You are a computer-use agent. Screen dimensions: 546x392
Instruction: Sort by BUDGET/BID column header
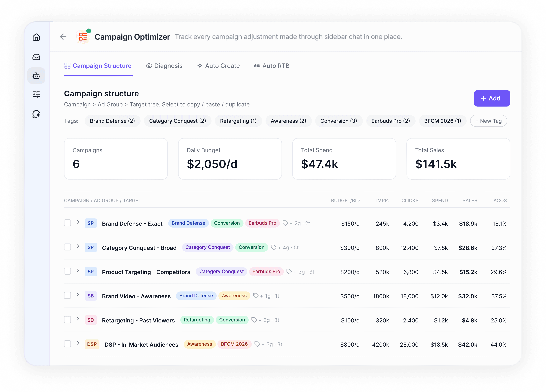[x=345, y=201]
